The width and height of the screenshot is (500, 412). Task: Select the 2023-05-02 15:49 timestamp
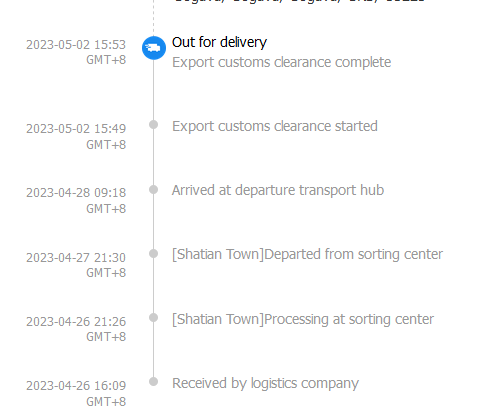click(76, 137)
